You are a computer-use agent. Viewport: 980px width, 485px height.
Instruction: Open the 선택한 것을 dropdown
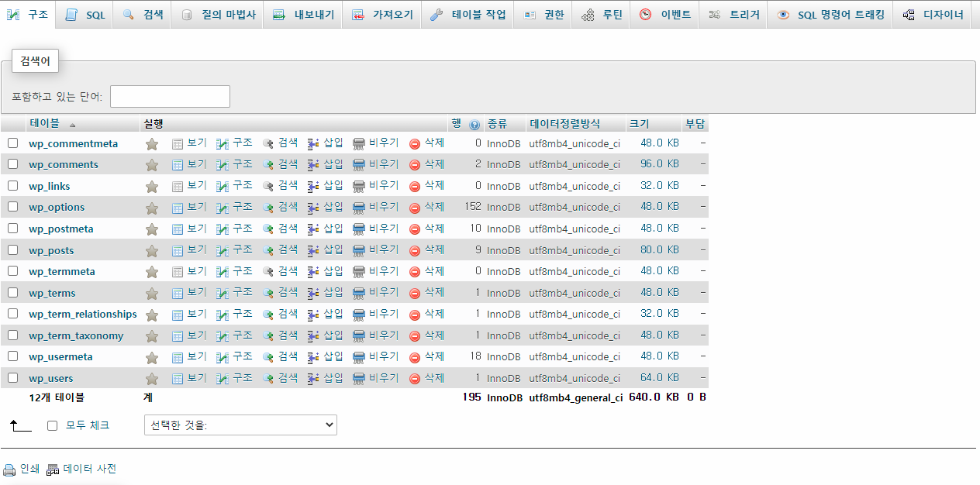[x=240, y=425]
